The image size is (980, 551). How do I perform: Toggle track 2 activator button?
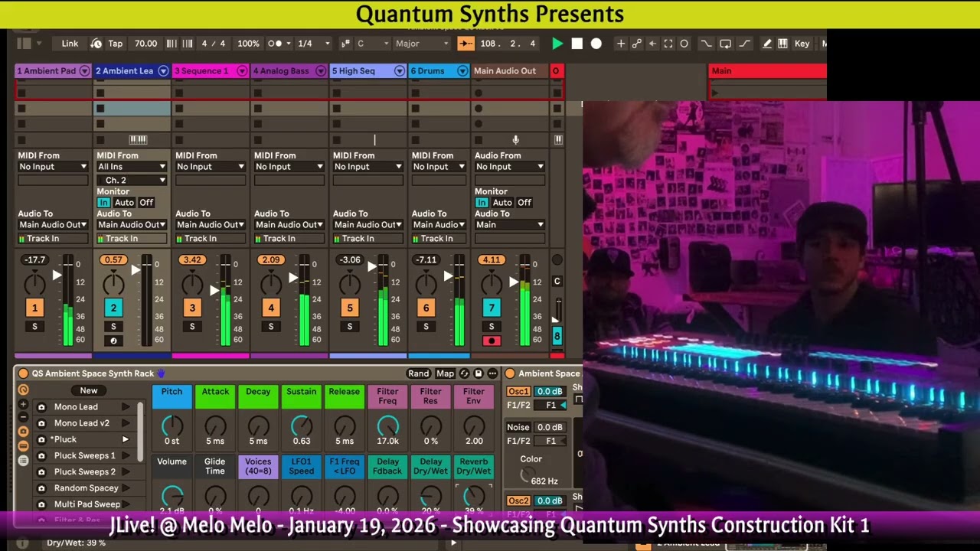point(113,308)
